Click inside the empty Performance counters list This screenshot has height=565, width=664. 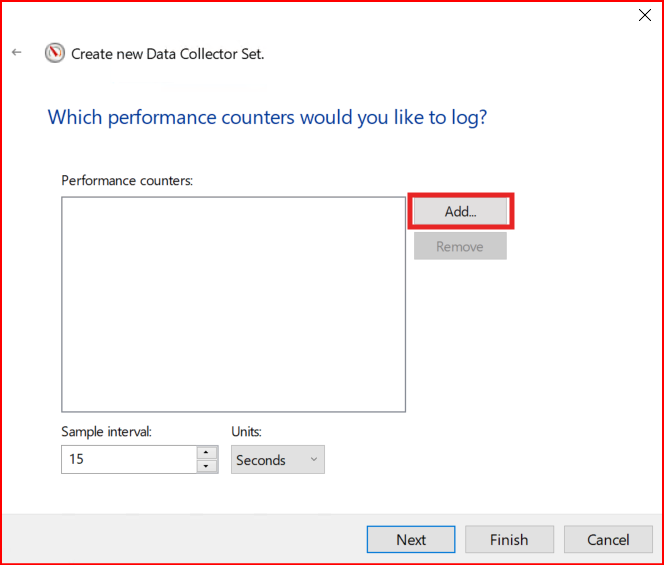point(233,304)
